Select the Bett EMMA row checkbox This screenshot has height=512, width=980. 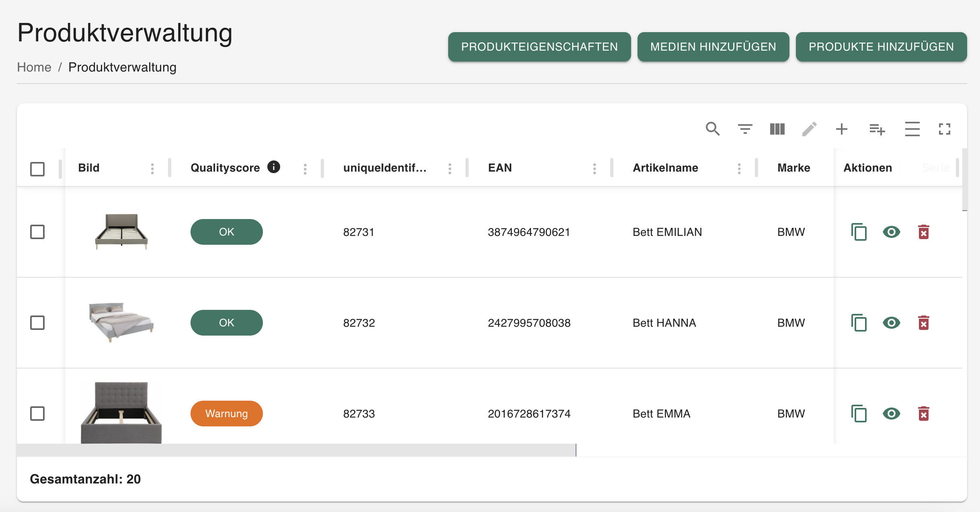tap(37, 414)
